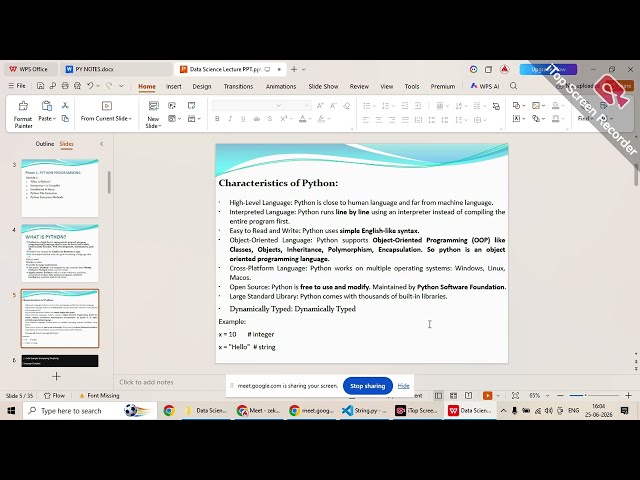Click the font color swatch A

[302, 119]
